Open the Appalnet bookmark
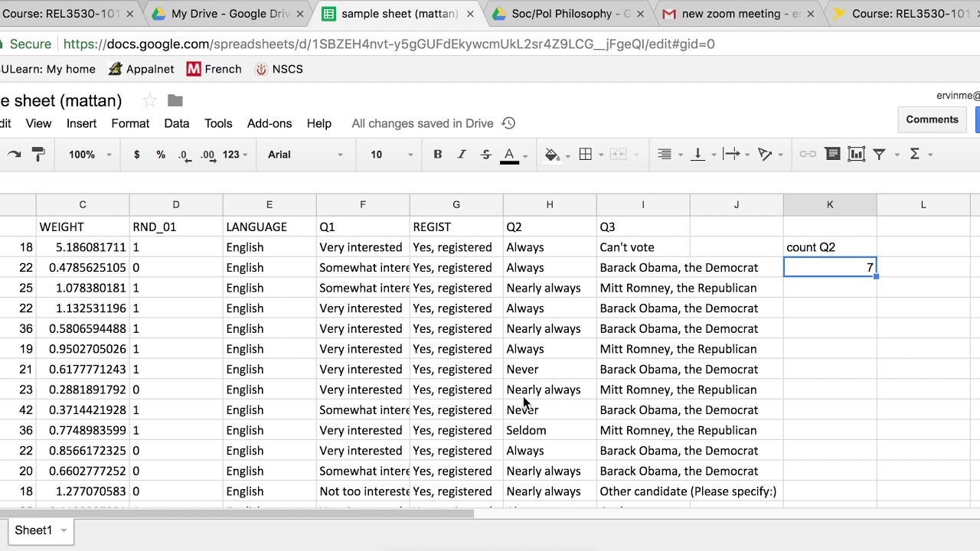This screenshot has width=980, height=551. [142, 69]
